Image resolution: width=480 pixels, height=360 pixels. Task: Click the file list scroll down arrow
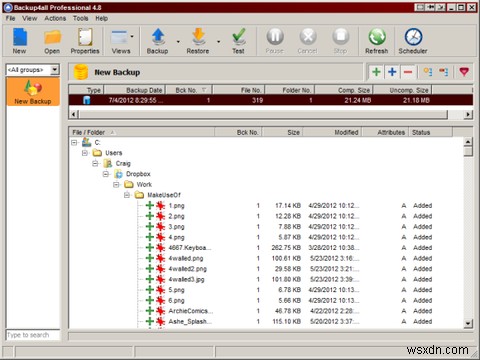[x=468, y=323]
